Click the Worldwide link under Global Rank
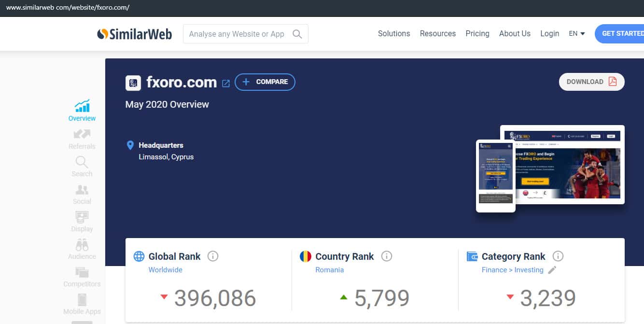The height and width of the screenshot is (324, 644). coord(166,270)
